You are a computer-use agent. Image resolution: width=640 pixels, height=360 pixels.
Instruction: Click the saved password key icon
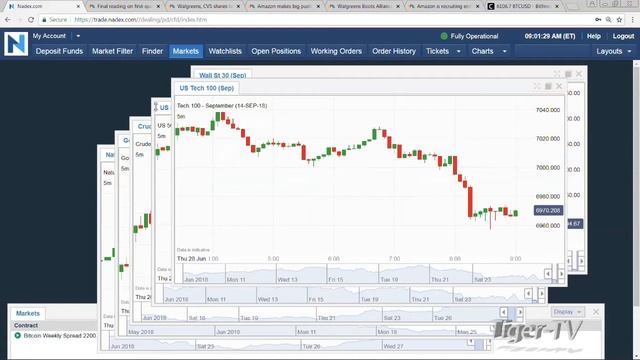coord(598,20)
